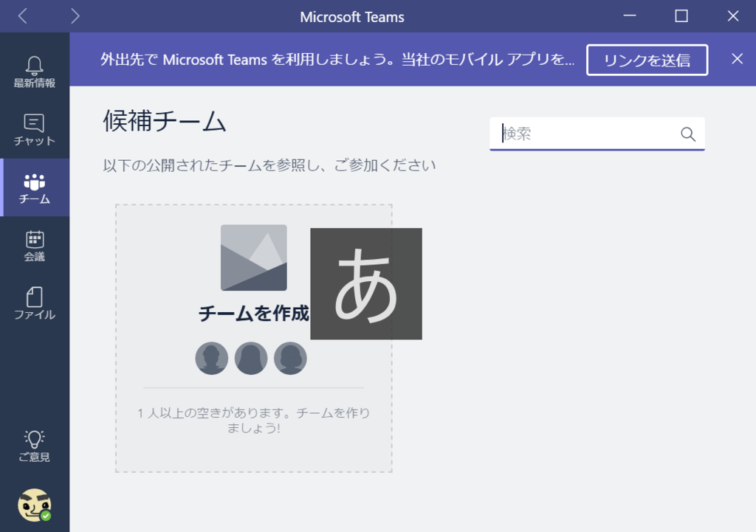
Task: Click the 候補チーム heading
Action: click(x=165, y=121)
